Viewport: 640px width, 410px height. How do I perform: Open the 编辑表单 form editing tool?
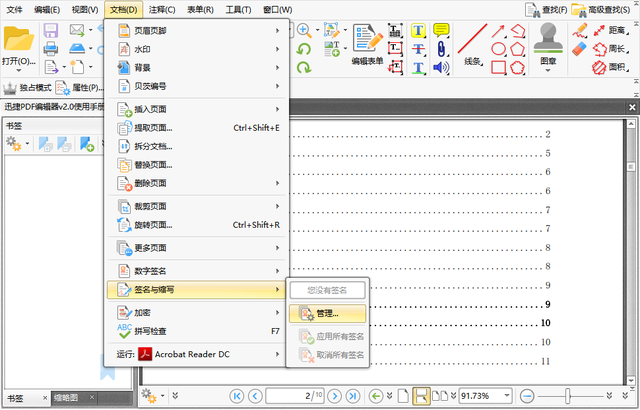pyautogui.click(x=367, y=45)
